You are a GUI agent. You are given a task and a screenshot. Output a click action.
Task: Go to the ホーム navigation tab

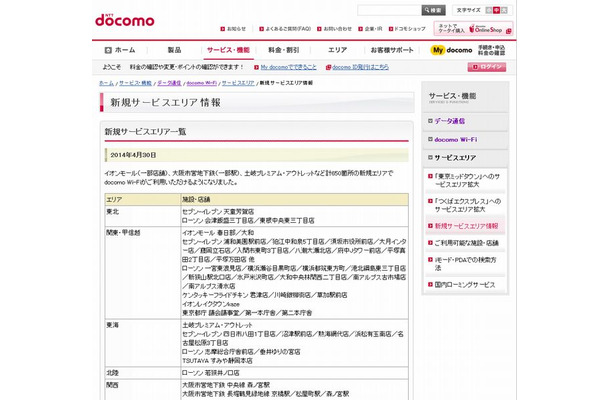120,50
